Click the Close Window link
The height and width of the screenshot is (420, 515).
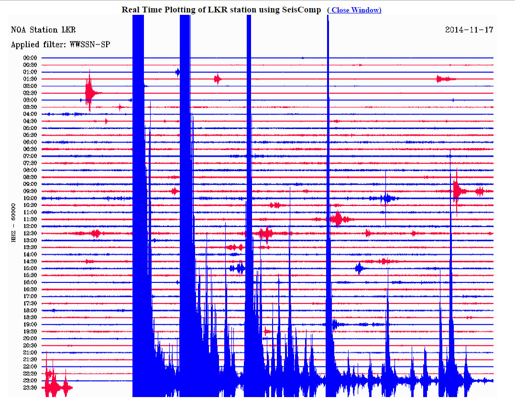(x=354, y=10)
